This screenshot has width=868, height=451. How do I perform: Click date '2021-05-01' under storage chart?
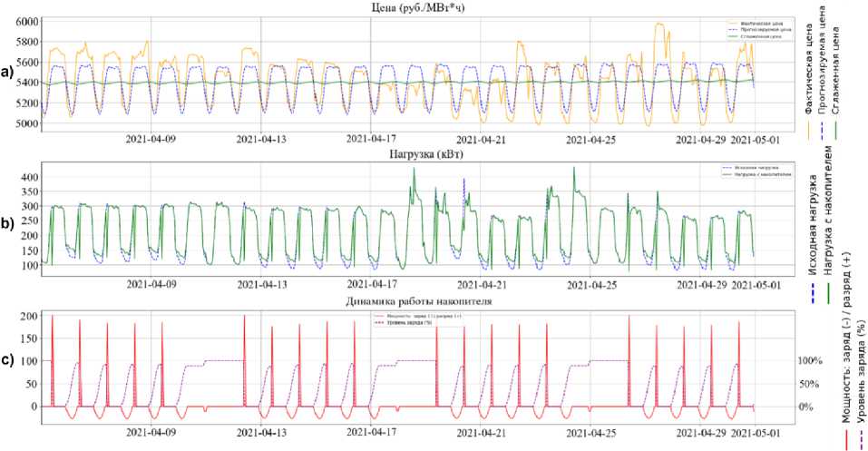click(756, 433)
